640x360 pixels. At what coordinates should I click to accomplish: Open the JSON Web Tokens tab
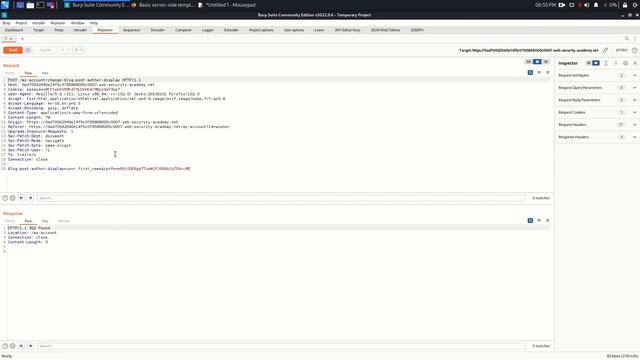click(x=385, y=30)
